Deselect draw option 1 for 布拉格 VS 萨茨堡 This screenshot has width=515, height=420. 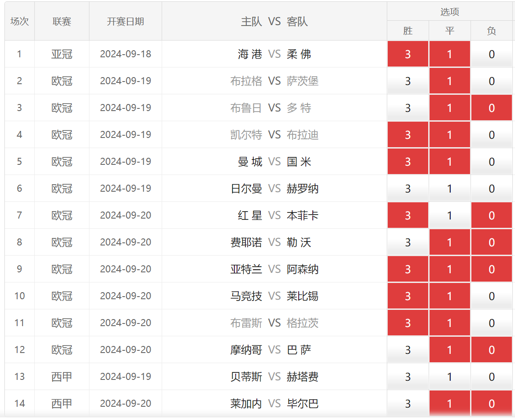pos(450,81)
